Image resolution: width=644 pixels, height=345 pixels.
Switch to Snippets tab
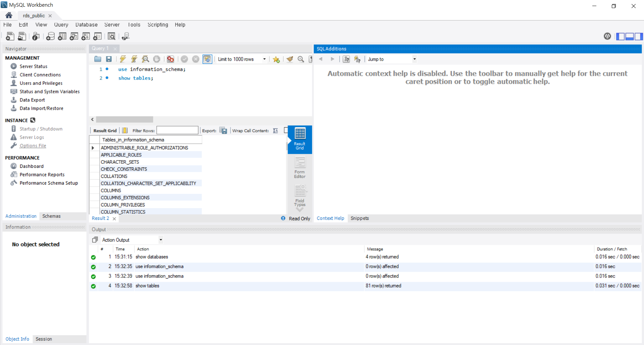point(359,218)
